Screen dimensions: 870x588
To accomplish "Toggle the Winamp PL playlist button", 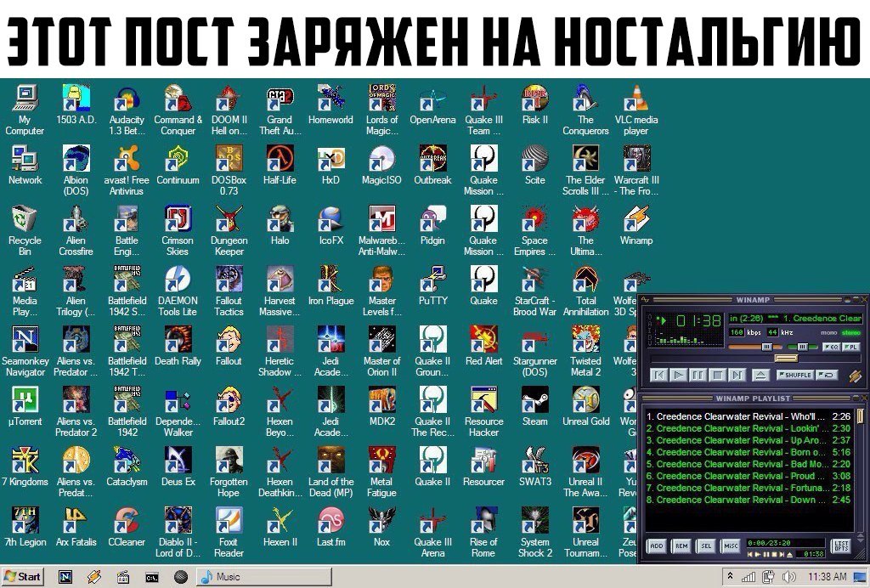I will [850, 348].
